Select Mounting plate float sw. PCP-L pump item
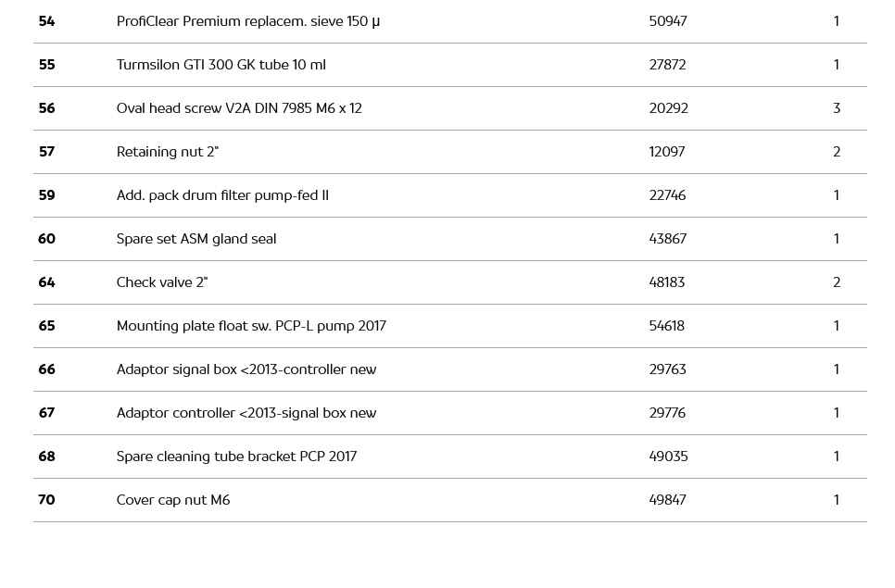Viewport: 895px width, 588px height. point(251,326)
